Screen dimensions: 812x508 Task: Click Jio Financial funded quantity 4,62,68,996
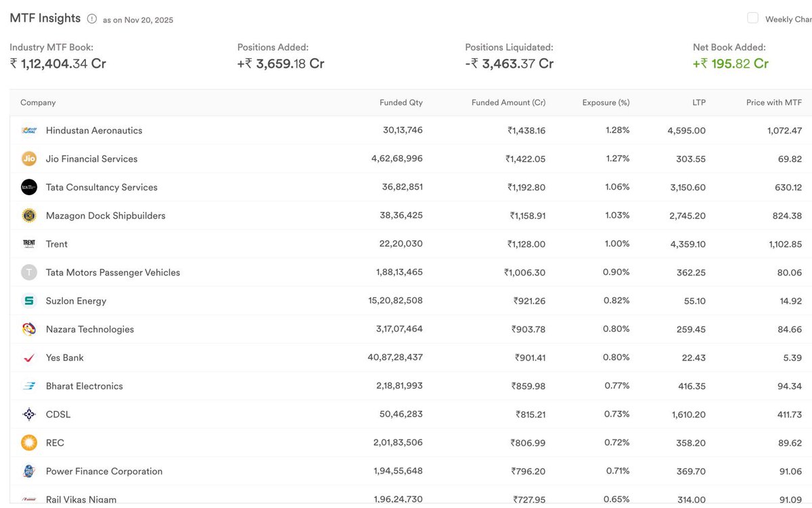click(397, 158)
